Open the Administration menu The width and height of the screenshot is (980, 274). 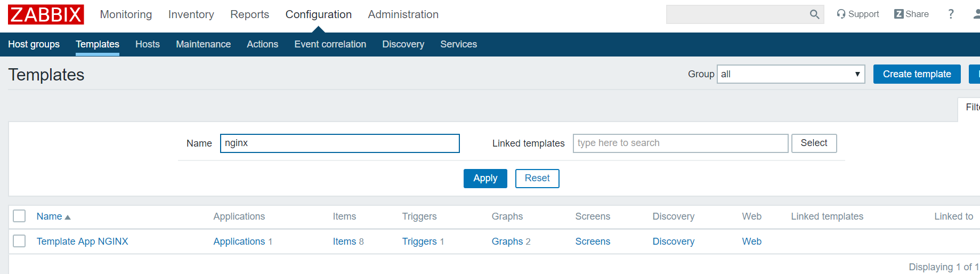point(403,14)
